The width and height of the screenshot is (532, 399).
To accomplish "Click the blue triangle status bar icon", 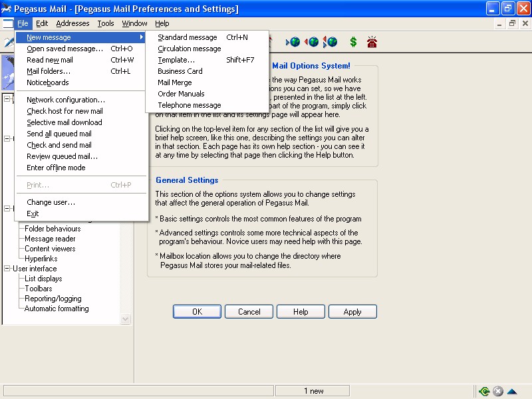I will (512, 392).
